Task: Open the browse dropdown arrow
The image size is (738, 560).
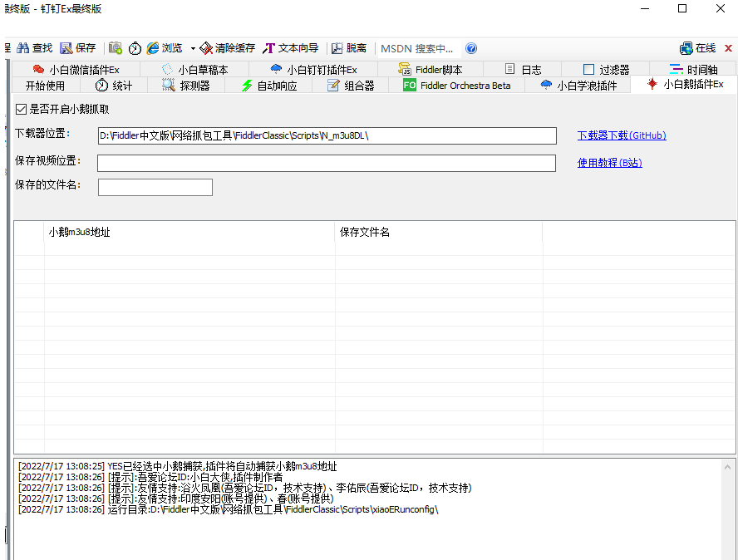Action: pyautogui.click(x=193, y=48)
